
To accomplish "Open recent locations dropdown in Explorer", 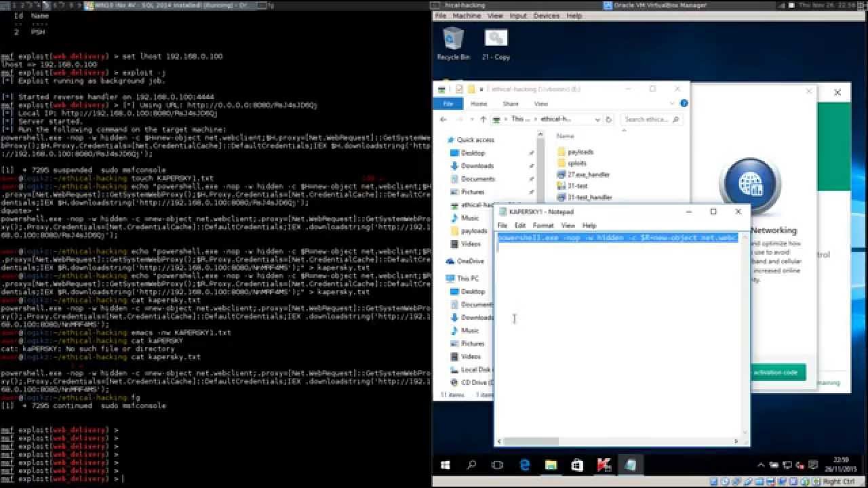I will click(x=472, y=119).
